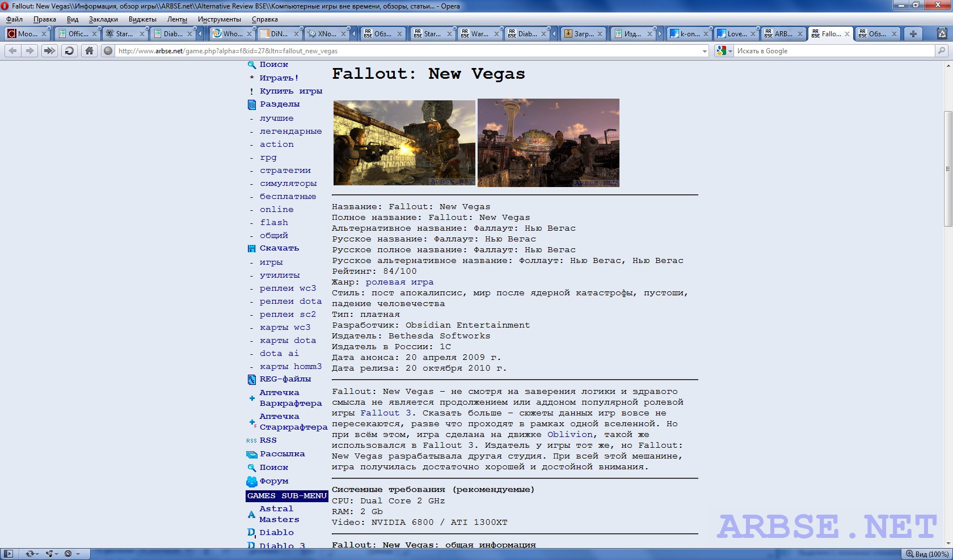This screenshot has height=560, width=953.
Task: Click the vertical page scrollbar thumb
Action: pos(948,169)
